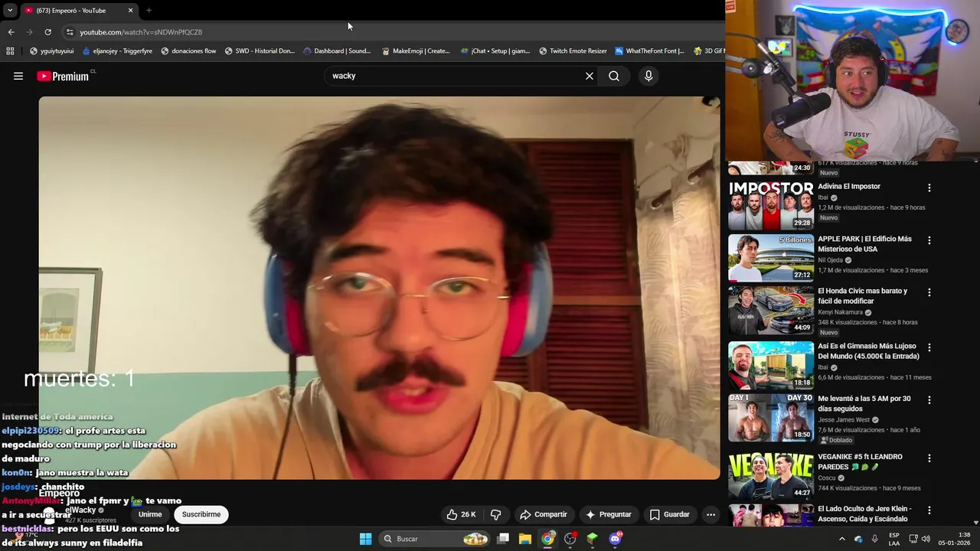This screenshot has width=980, height=551.
Task: Open the YouTube hamburger guide menu
Action: pos(18,76)
